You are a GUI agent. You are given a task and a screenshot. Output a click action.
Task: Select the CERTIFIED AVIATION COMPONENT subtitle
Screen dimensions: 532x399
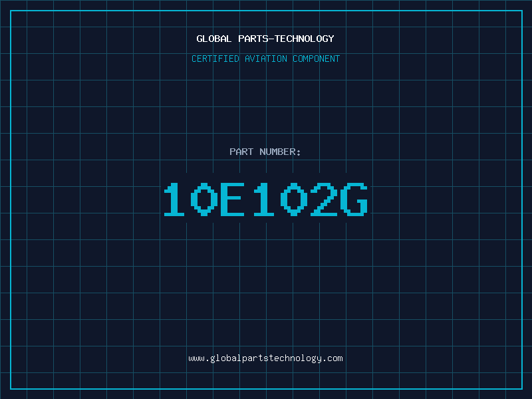[x=265, y=59]
